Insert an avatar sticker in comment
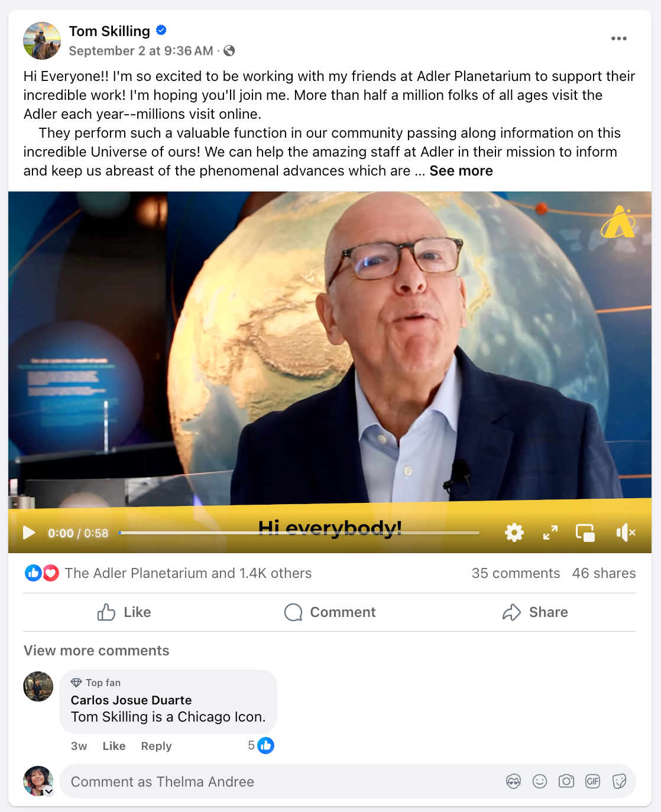661x812 pixels. [x=514, y=781]
